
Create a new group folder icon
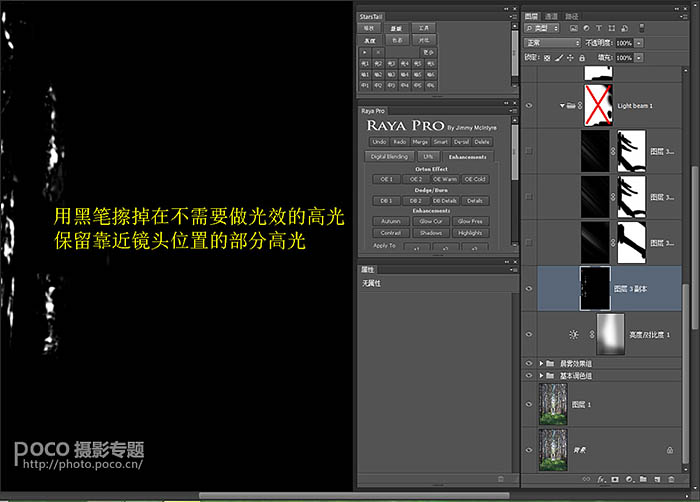click(643, 479)
